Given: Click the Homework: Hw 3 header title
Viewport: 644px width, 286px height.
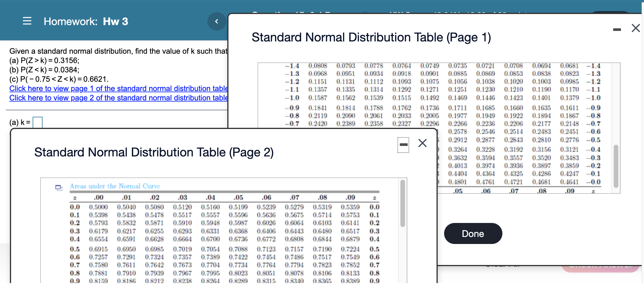Looking at the screenshot, I should [86, 21].
